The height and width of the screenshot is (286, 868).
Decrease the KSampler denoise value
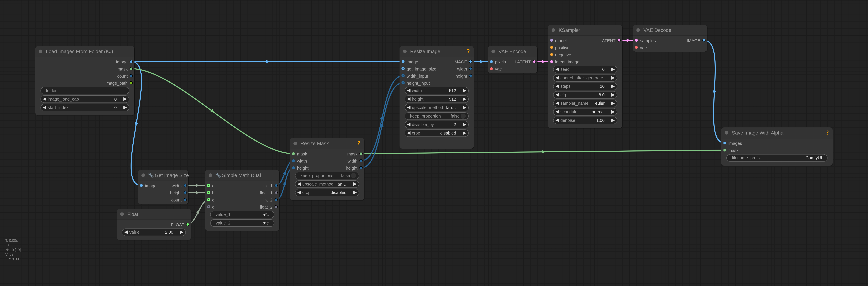(x=557, y=120)
